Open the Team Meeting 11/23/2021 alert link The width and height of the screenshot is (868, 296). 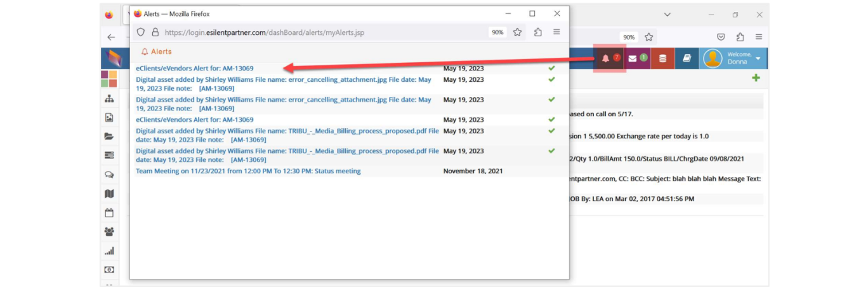coord(248,171)
